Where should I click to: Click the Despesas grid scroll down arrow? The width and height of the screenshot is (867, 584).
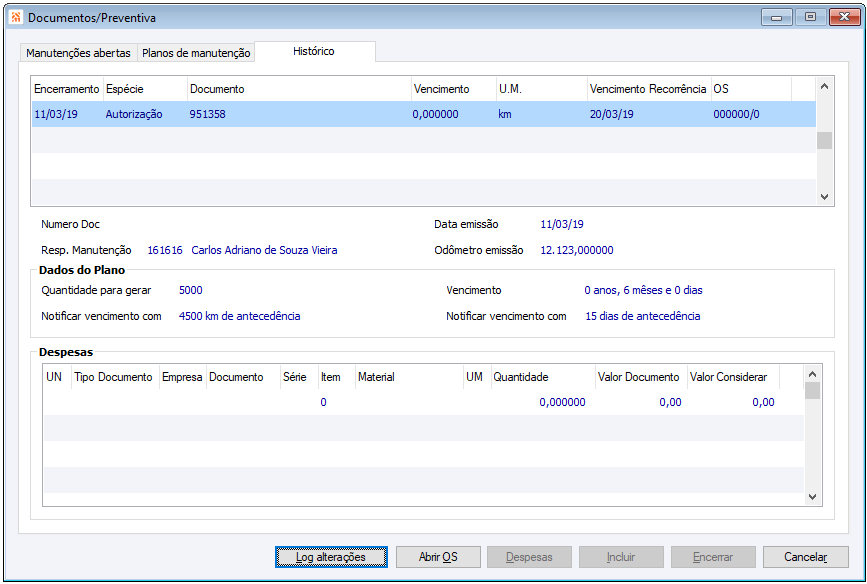812,497
